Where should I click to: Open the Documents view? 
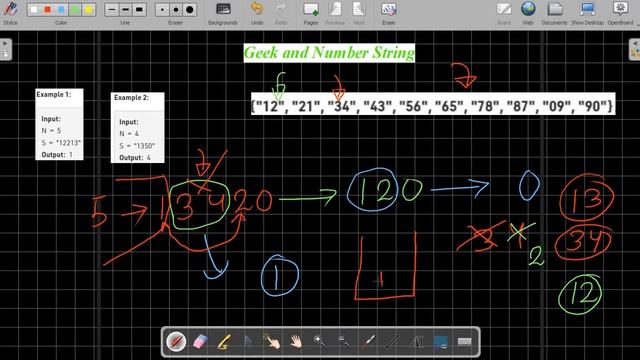pyautogui.click(x=554, y=13)
